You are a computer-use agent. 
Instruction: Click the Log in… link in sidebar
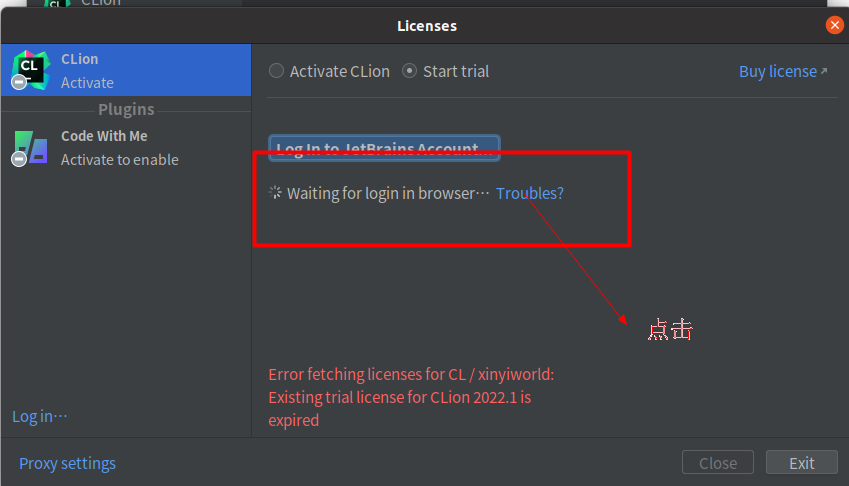pyautogui.click(x=40, y=416)
